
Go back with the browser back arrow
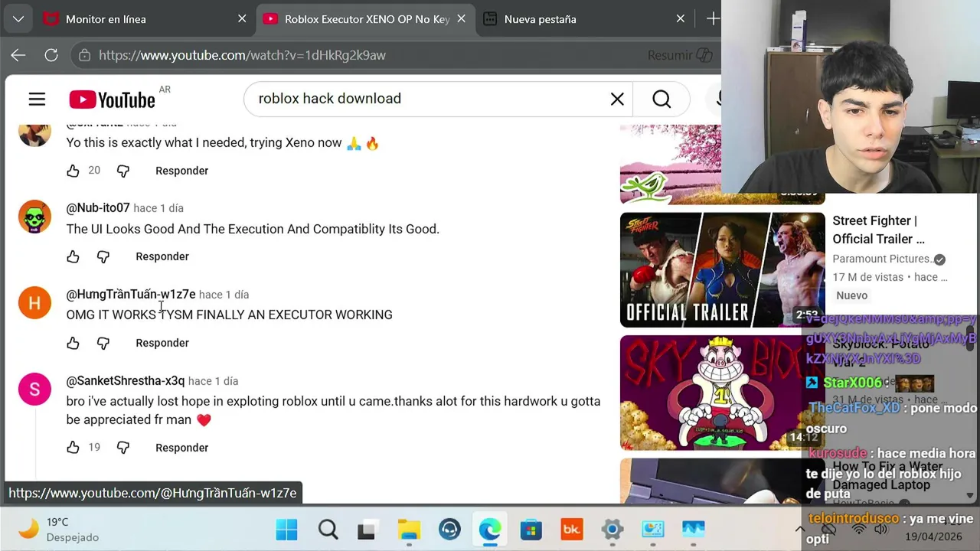click(x=18, y=55)
